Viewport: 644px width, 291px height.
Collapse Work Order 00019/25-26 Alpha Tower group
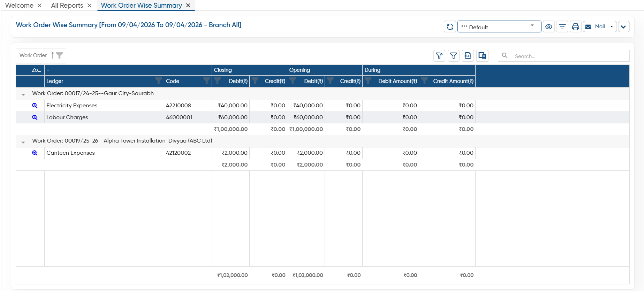click(23, 142)
